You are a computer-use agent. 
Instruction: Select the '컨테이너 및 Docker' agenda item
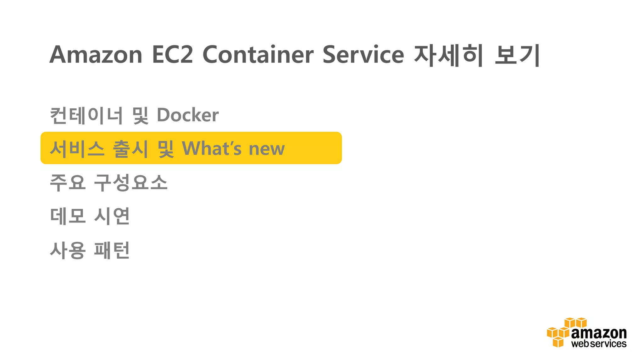[x=134, y=115]
